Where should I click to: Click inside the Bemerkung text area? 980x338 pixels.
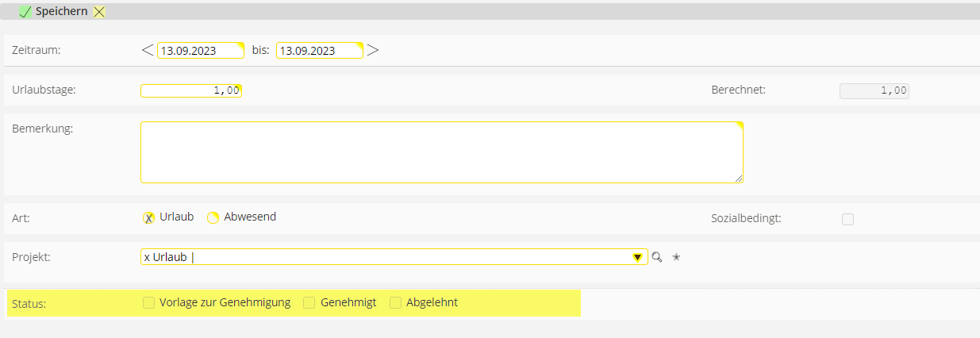coord(441,152)
